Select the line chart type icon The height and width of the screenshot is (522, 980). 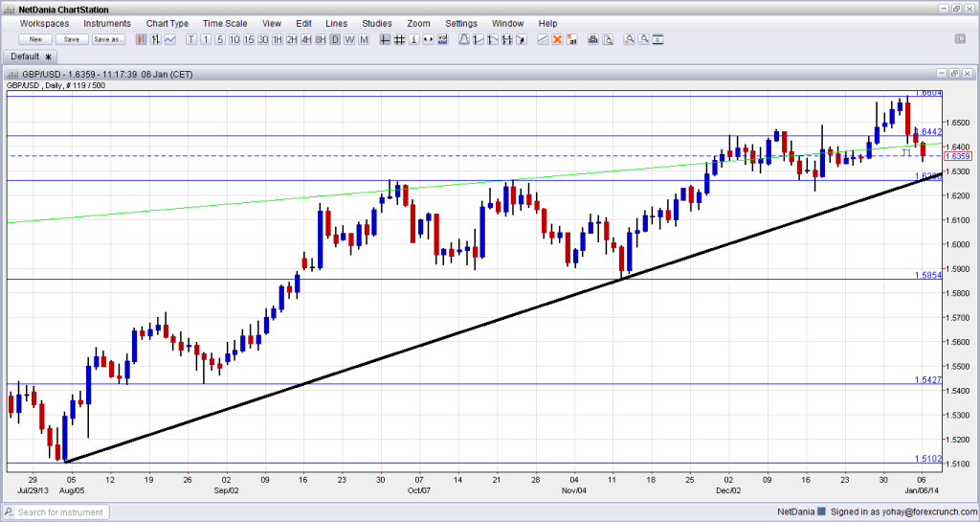point(170,39)
